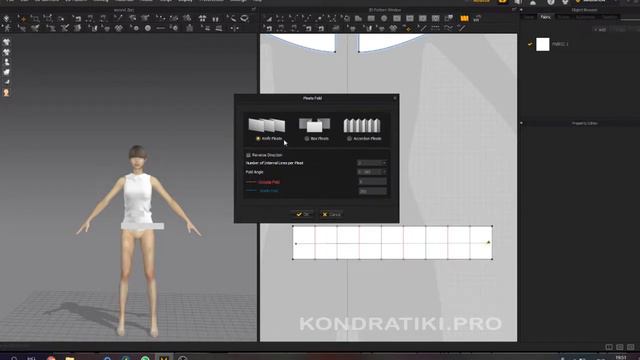The image size is (640, 360).
Task: Open the second garment icon in 3D sidebar
Action: coord(6,52)
